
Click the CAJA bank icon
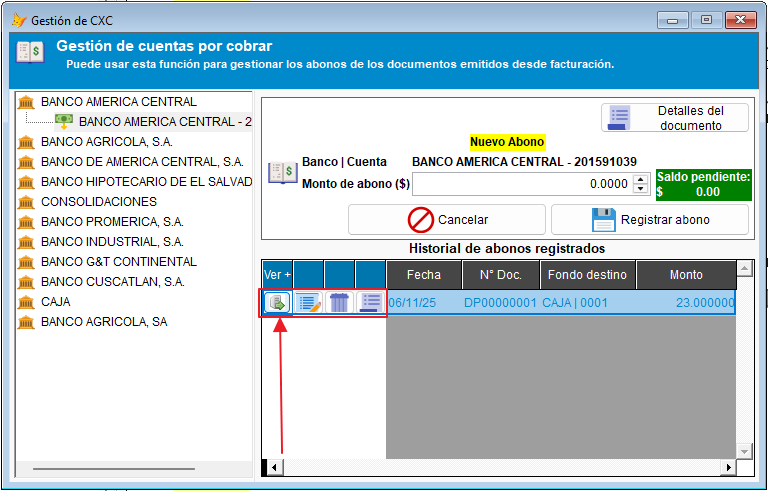coord(26,302)
